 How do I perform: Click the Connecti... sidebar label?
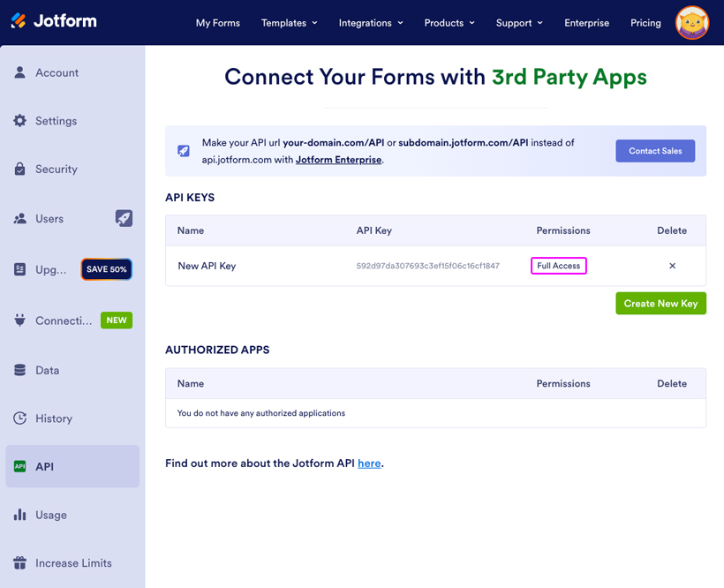click(x=64, y=320)
